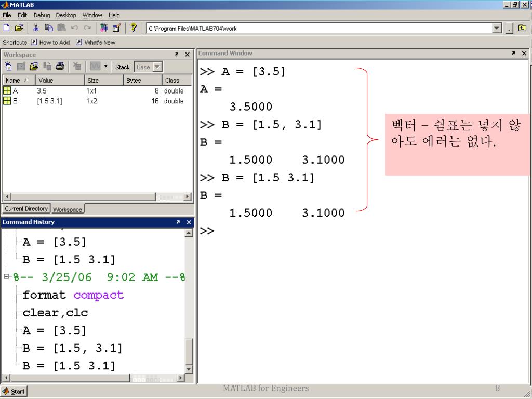
Task: Close the Command History panel
Action: click(x=189, y=222)
